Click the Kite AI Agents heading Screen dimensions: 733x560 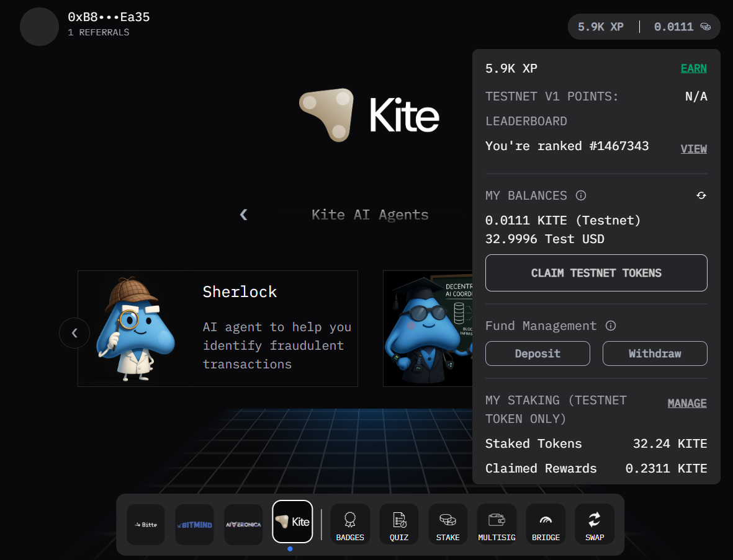(x=370, y=215)
